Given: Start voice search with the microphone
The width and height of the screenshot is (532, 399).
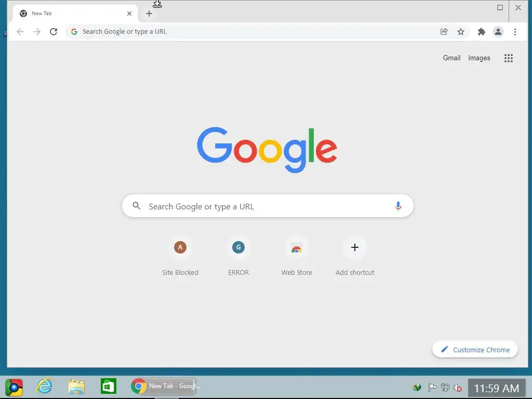Looking at the screenshot, I should click(x=398, y=206).
